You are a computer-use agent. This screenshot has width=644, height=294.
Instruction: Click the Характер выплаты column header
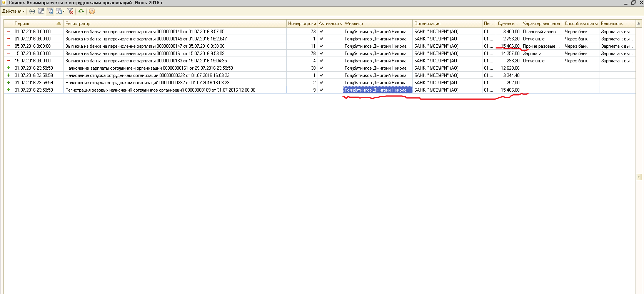(x=541, y=23)
